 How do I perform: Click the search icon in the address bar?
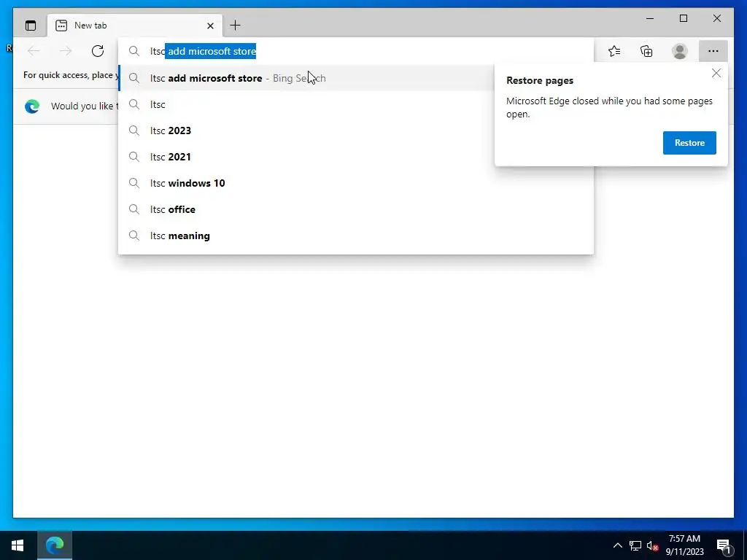(x=134, y=51)
